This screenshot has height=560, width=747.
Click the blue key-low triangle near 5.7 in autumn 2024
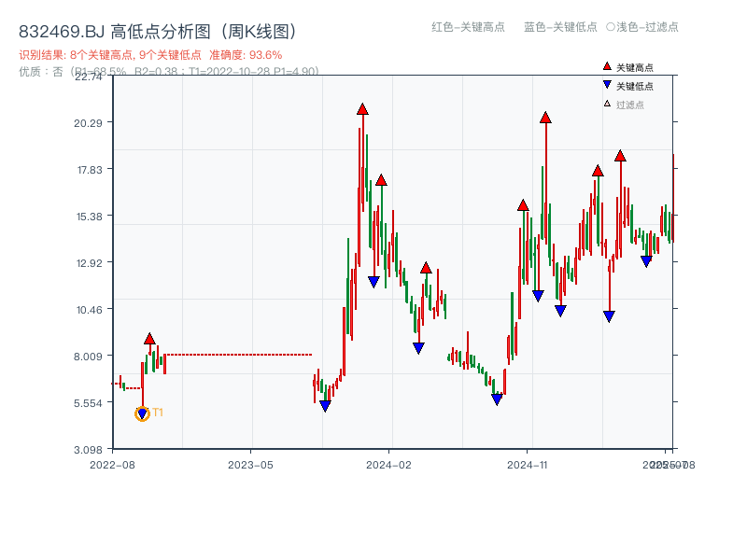[497, 399]
